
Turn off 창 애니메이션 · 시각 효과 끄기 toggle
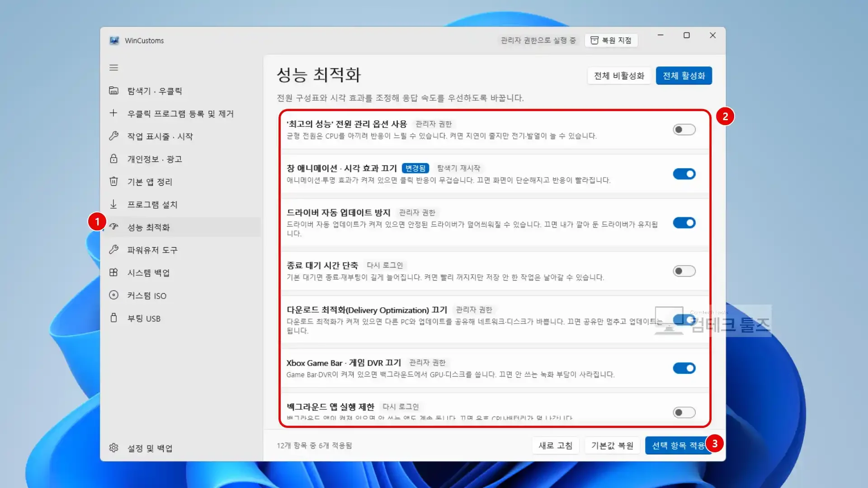tap(684, 174)
